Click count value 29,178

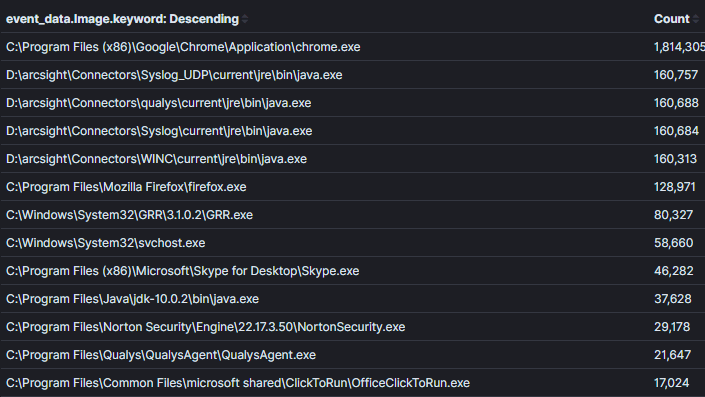point(672,327)
